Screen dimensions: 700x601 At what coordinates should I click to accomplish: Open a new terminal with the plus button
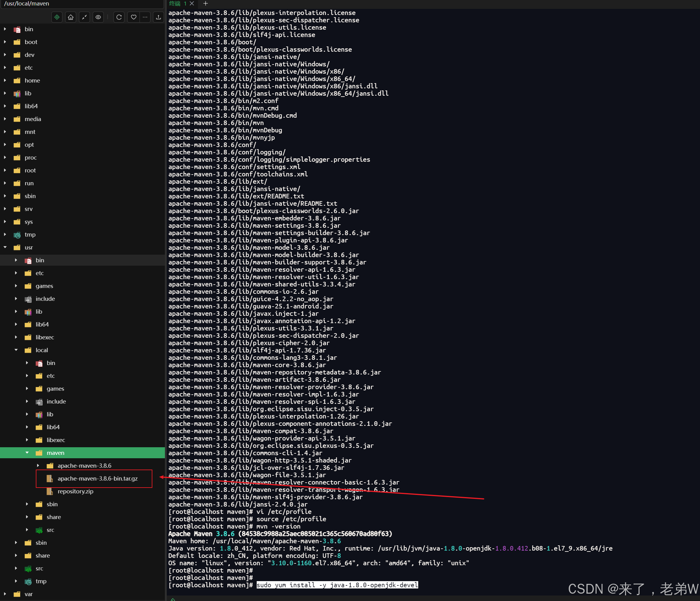click(x=205, y=4)
